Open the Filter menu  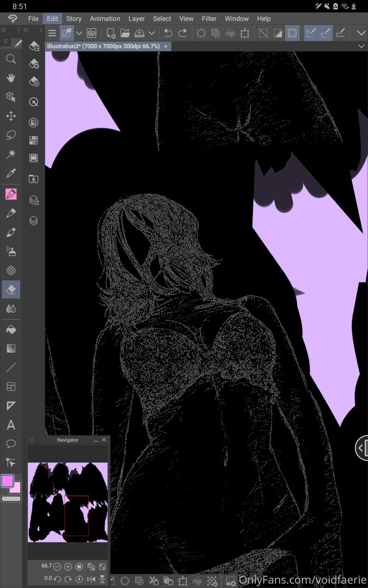209,19
